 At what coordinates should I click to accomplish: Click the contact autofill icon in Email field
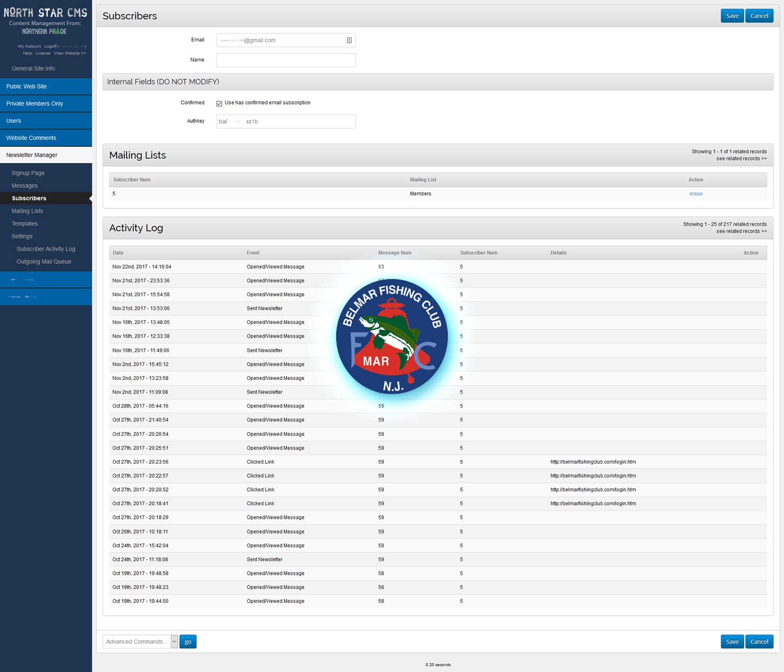click(349, 40)
